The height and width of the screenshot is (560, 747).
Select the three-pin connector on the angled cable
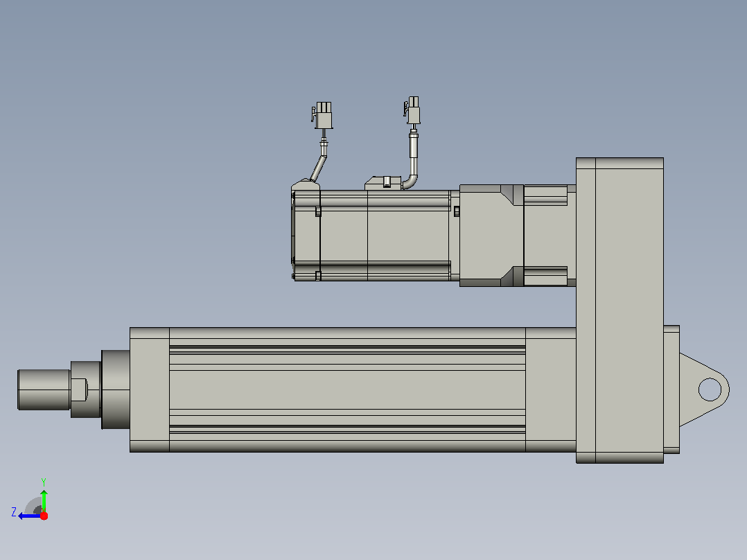[x=323, y=115]
